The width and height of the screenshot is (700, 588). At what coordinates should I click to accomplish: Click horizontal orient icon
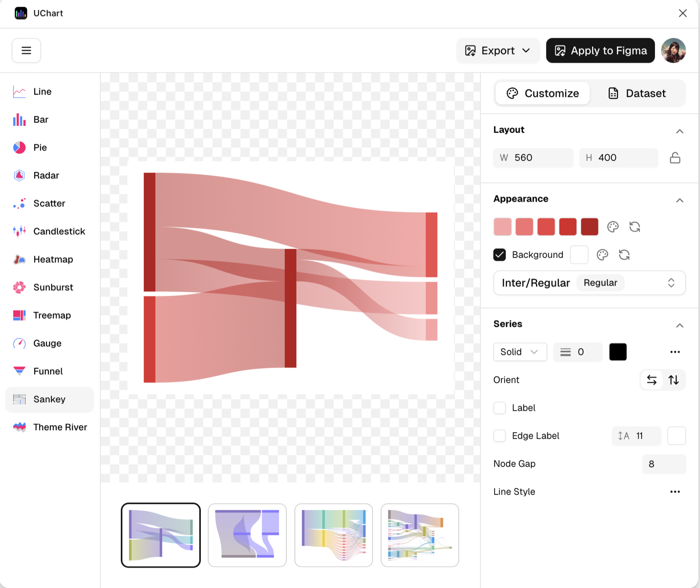(652, 380)
